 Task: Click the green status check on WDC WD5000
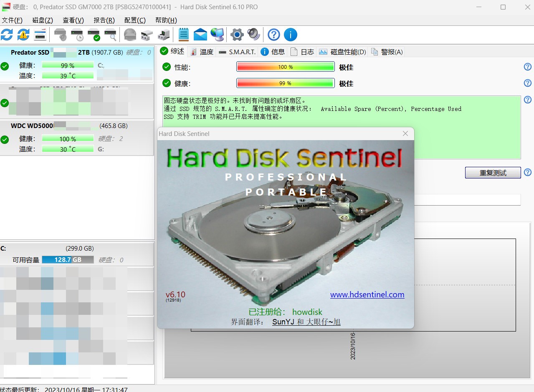pos(5,140)
